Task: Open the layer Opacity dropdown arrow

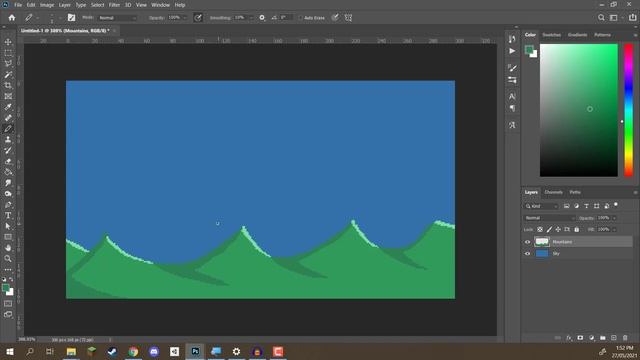Action: [614, 218]
